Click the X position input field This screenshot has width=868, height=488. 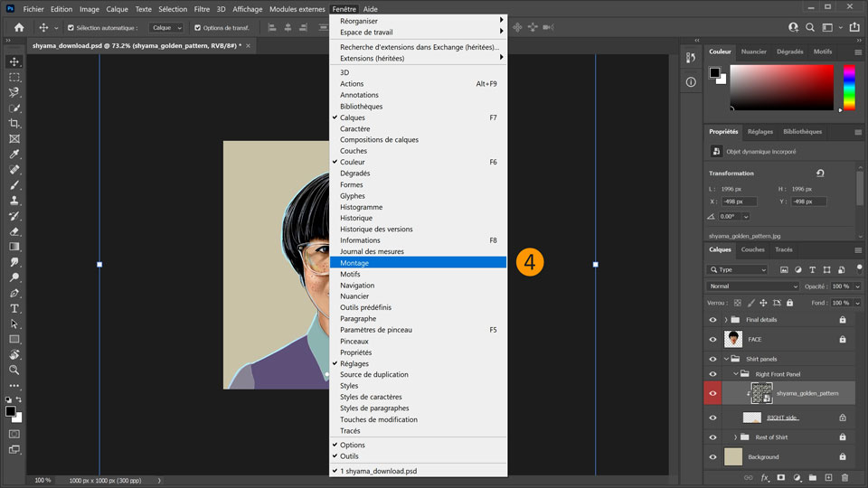(x=738, y=202)
